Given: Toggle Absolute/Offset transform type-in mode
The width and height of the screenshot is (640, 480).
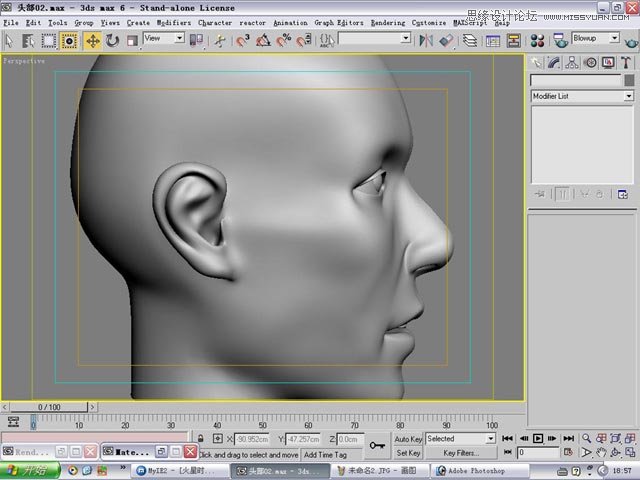Looking at the screenshot, I should (x=218, y=439).
